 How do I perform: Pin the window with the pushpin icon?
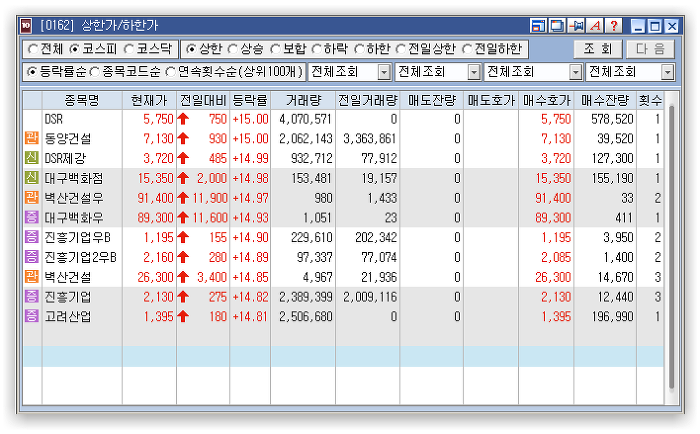[576, 26]
